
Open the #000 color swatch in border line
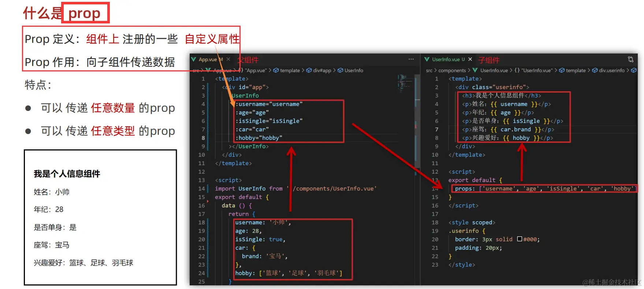tap(520, 239)
